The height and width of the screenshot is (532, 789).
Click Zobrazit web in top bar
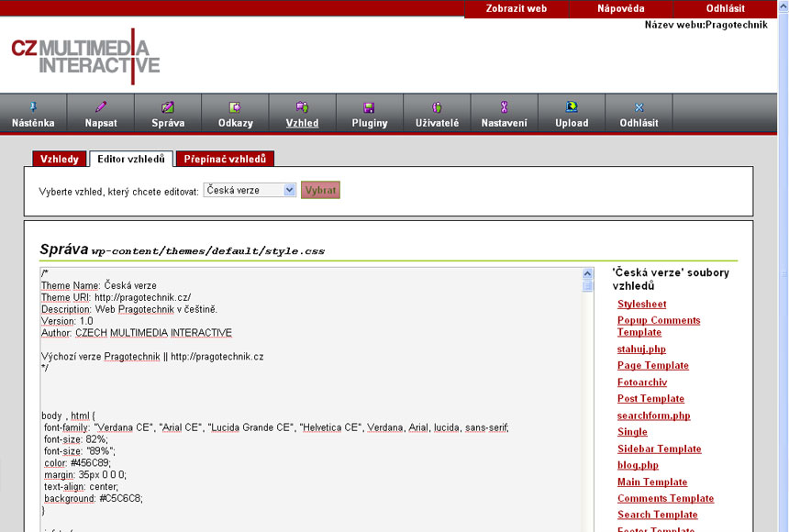517,8
